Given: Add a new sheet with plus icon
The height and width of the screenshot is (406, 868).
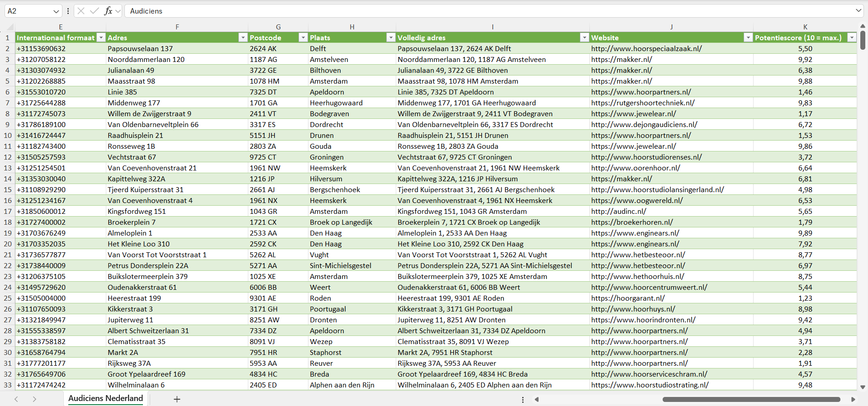Looking at the screenshot, I should tap(177, 399).
